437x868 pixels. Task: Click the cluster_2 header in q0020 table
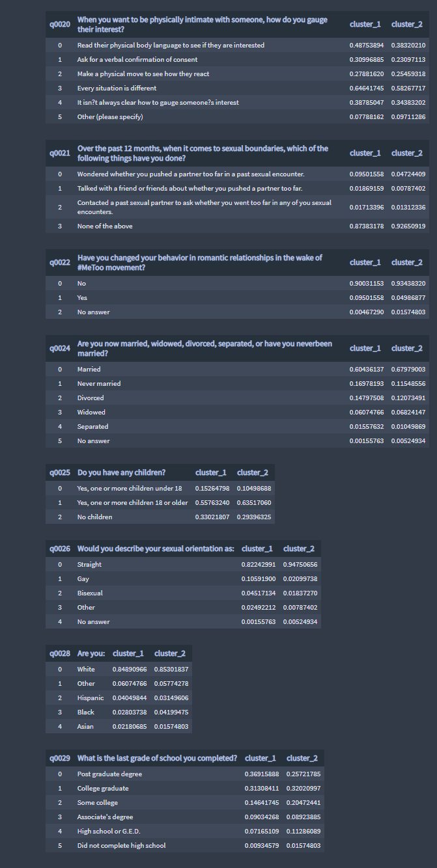tap(408, 25)
